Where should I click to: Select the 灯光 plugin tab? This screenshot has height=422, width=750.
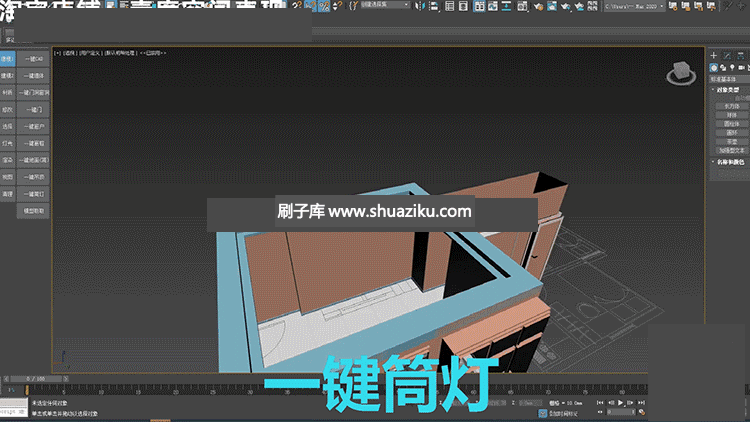(x=7, y=143)
